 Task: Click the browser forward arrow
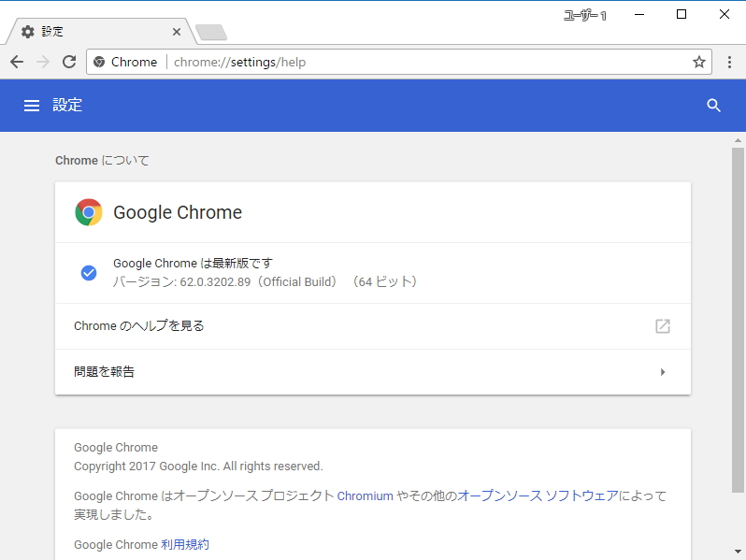(43, 62)
